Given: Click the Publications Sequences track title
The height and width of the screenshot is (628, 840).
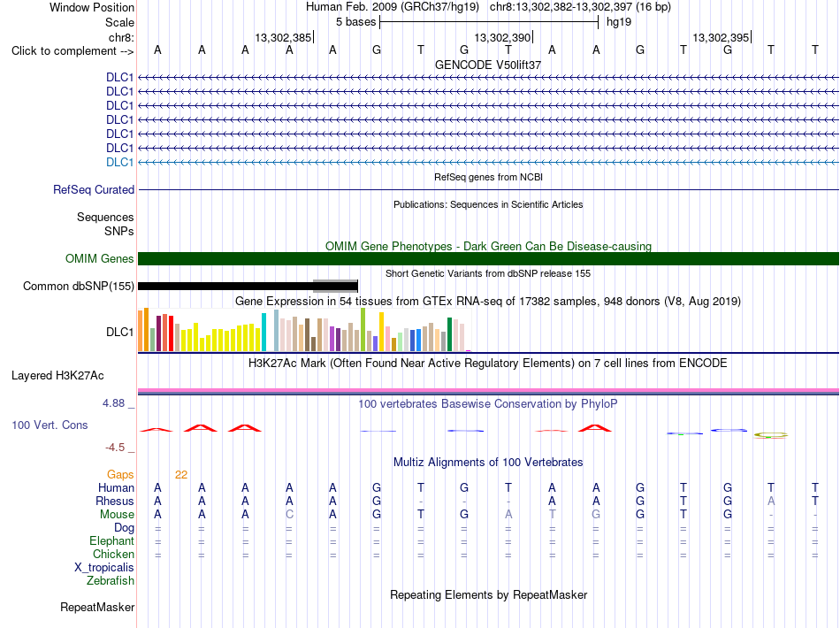Looking at the screenshot, I should [x=488, y=204].
